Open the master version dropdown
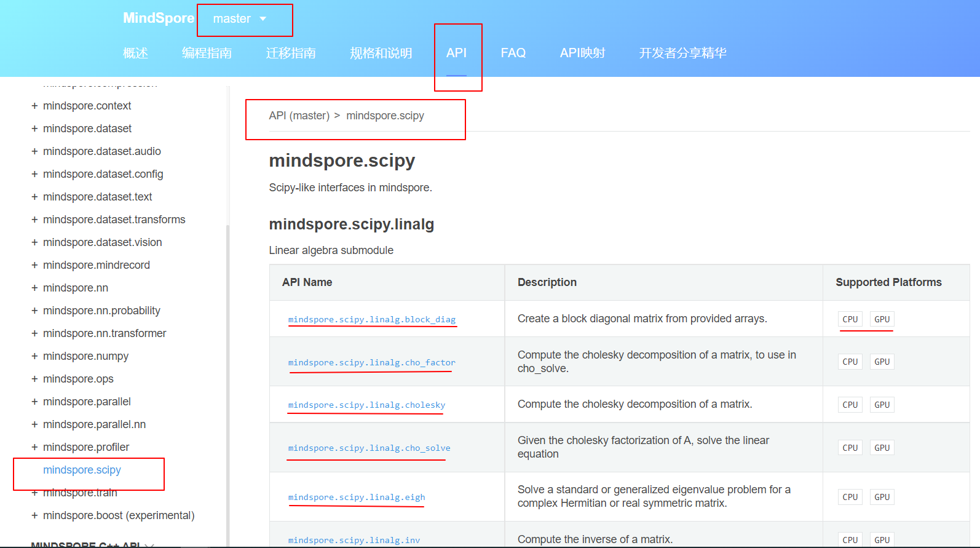Viewport: 980px width, 548px height. coord(240,18)
